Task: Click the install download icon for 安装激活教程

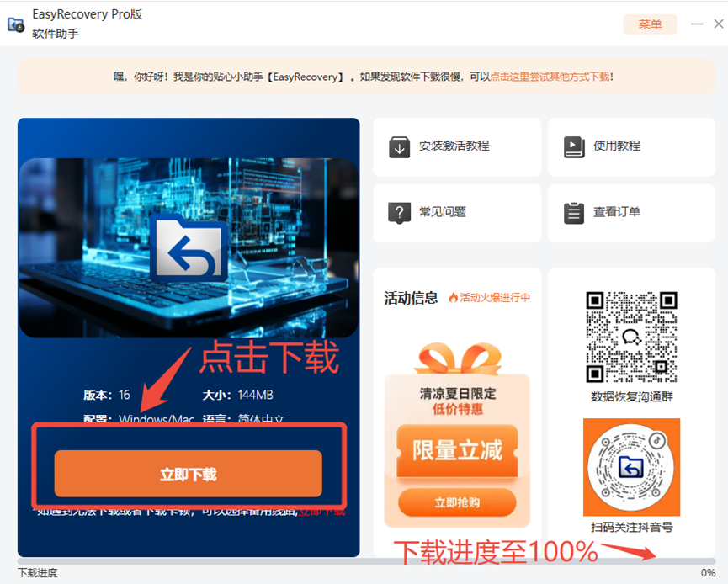Action: (x=399, y=147)
